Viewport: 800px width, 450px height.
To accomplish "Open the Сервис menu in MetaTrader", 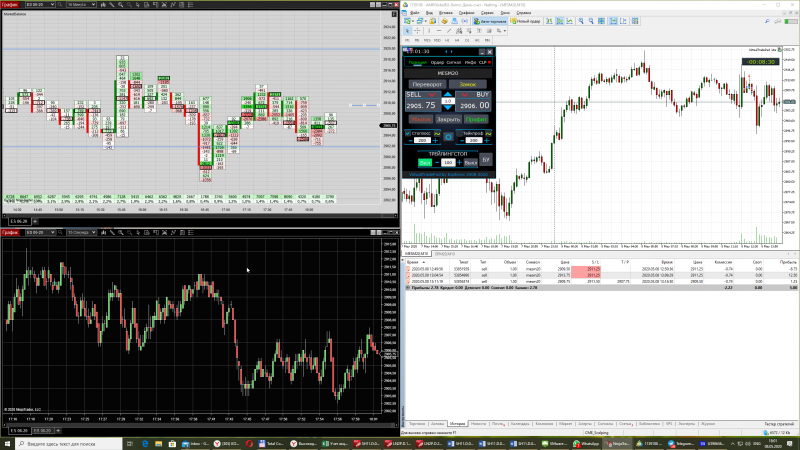I will pyautogui.click(x=487, y=13).
